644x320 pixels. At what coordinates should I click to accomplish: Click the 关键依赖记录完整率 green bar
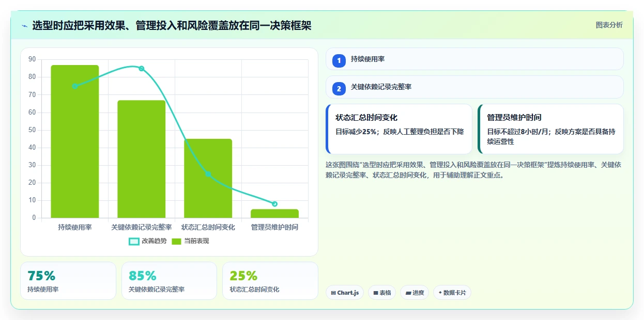click(x=142, y=159)
